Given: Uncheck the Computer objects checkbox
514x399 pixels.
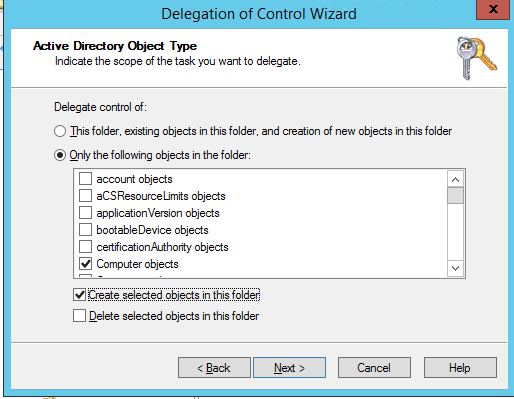Looking at the screenshot, I should [85, 264].
